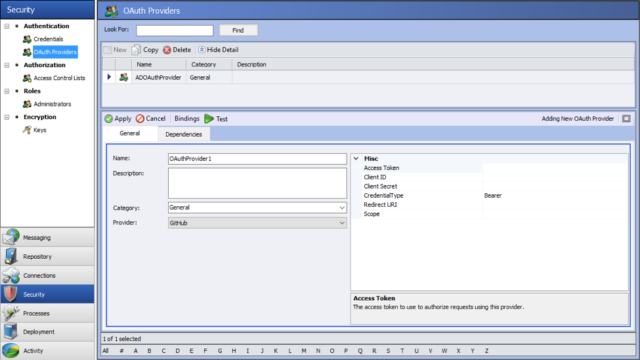
Task: Cancel adding the OAuth provider
Action: click(151, 119)
